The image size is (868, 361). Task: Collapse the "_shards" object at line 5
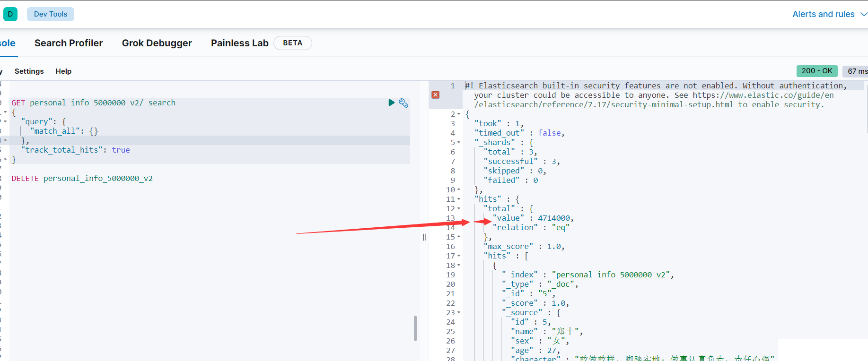[x=459, y=143]
